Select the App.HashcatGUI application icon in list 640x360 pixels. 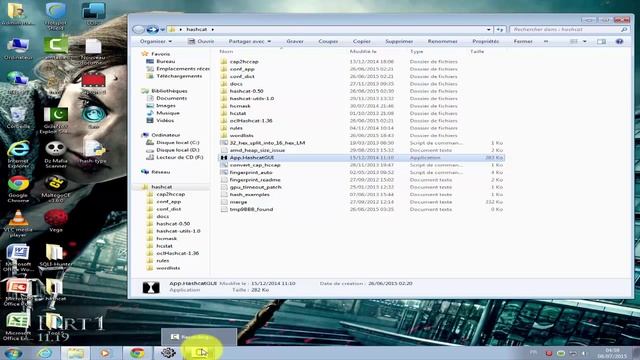(224, 158)
